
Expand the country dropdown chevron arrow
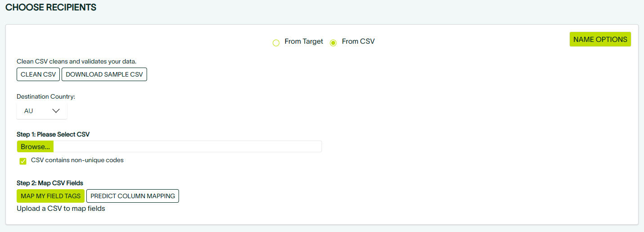pyautogui.click(x=56, y=111)
